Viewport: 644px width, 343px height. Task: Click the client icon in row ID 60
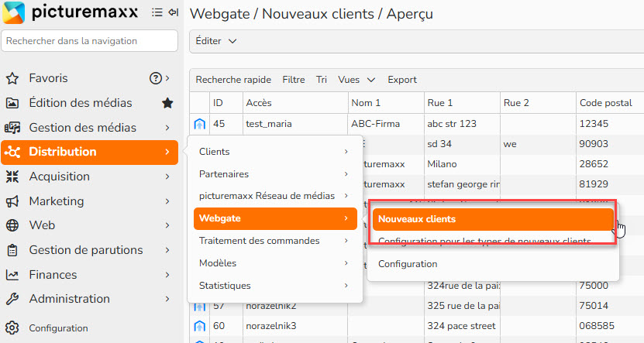click(x=200, y=326)
